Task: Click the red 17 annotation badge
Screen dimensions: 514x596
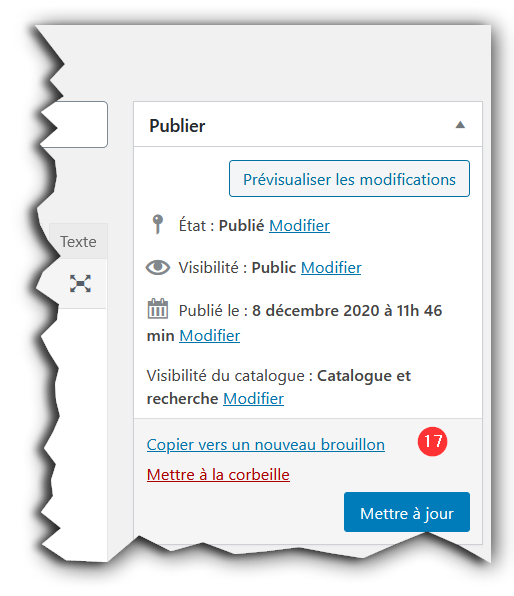Action: (432, 441)
